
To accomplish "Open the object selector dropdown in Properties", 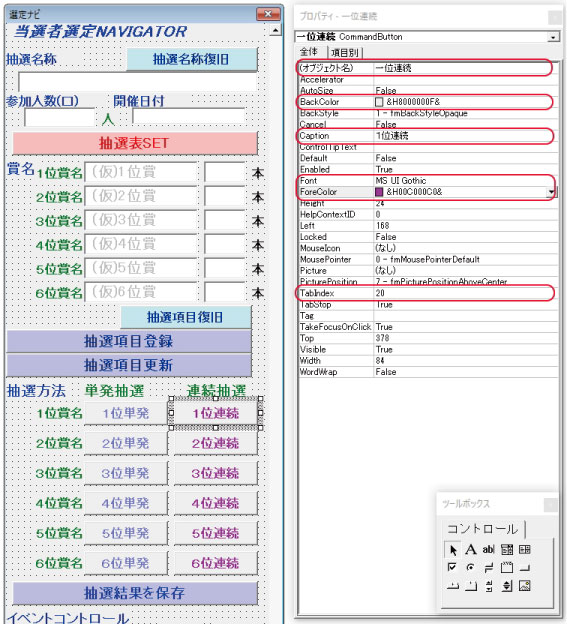I will point(553,37).
